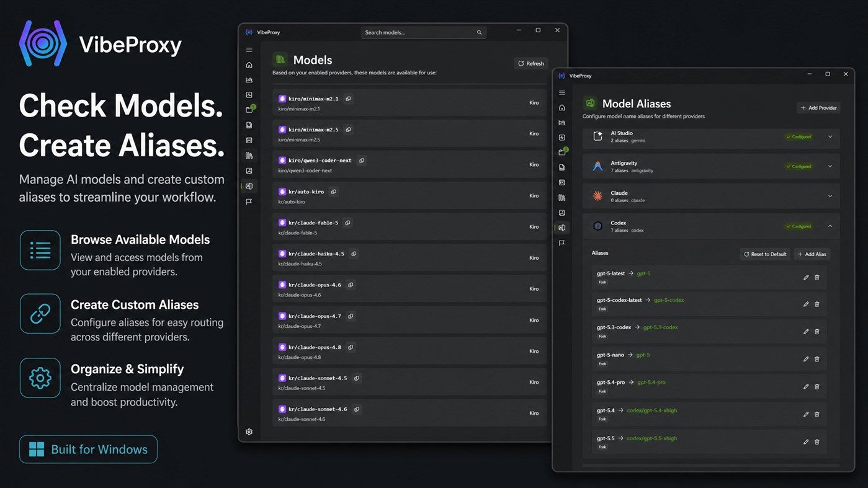Screen dimensions: 868x488
Task: Click the Create Custom Aliases link icon
Action: pos(40,314)
